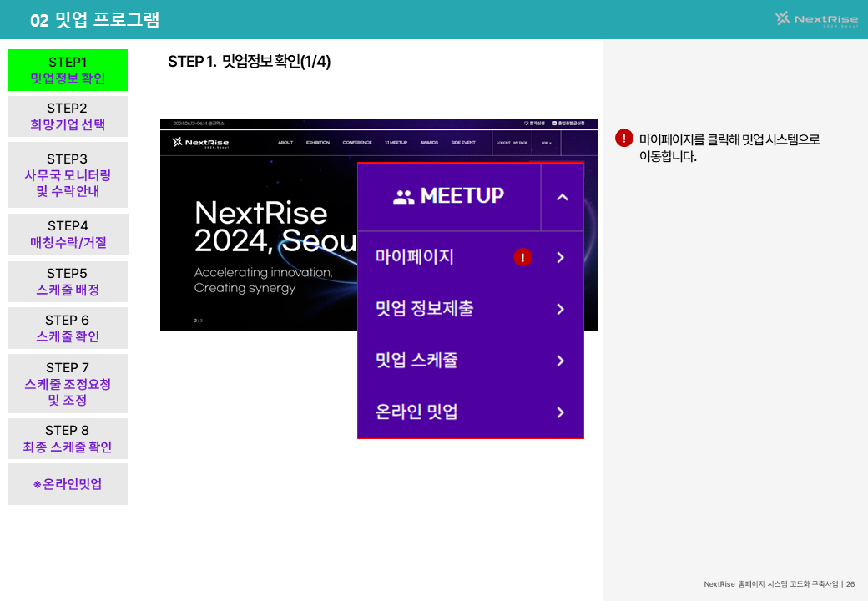Screen dimensions: 868x601
Task: Click the MEETUP people icon
Action: tap(404, 196)
